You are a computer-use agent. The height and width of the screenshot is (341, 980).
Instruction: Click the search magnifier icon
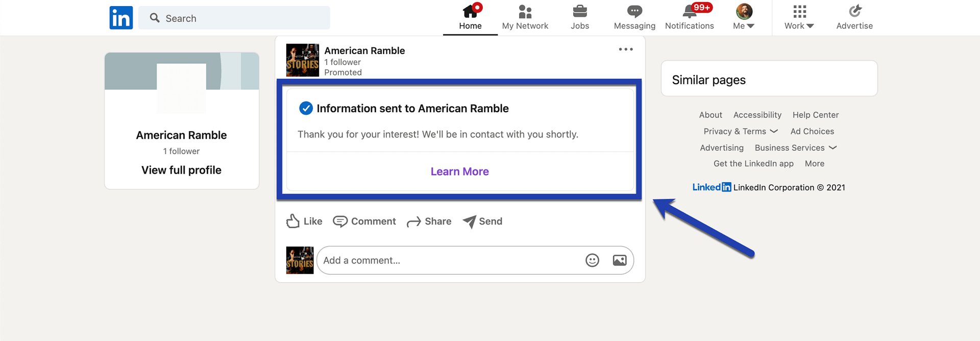[155, 18]
